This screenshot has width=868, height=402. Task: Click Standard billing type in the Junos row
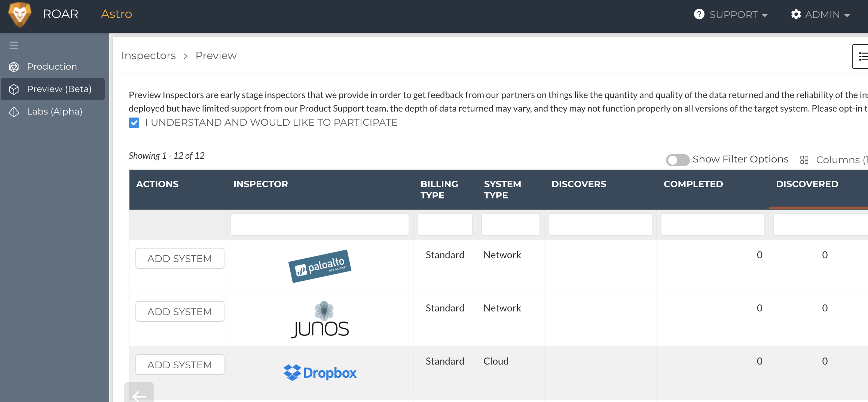coord(445,308)
